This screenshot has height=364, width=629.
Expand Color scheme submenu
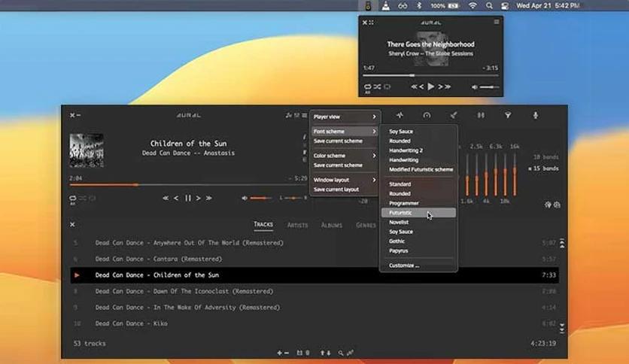(x=345, y=156)
